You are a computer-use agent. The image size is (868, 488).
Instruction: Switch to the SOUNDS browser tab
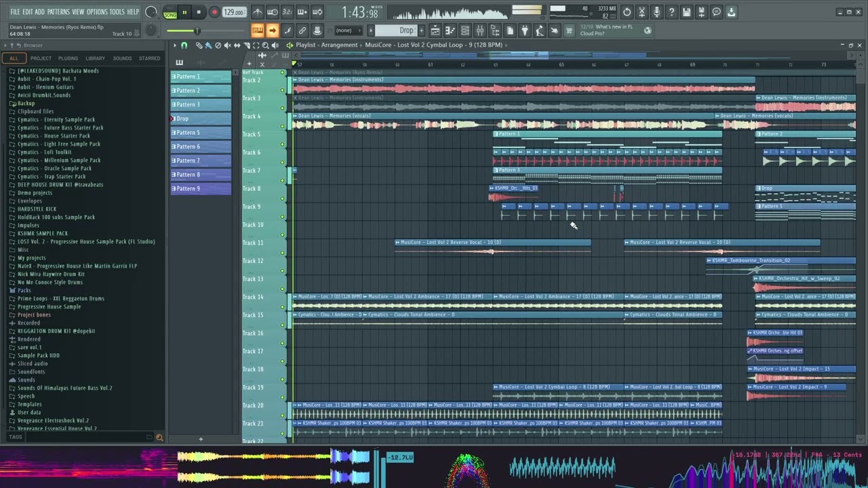click(122, 58)
